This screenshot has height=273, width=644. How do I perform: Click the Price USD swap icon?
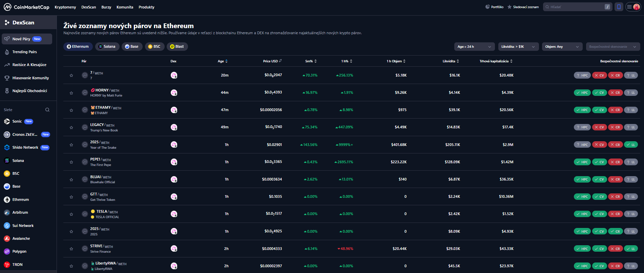(281, 61)
